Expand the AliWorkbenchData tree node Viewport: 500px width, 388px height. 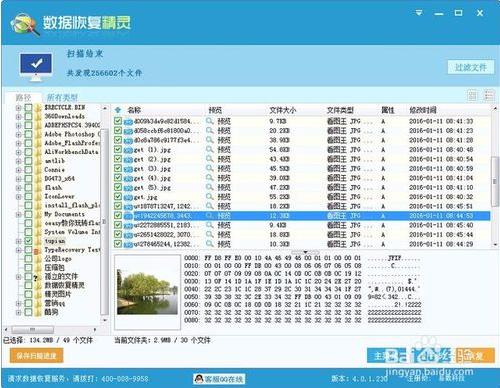pos(19,152)
